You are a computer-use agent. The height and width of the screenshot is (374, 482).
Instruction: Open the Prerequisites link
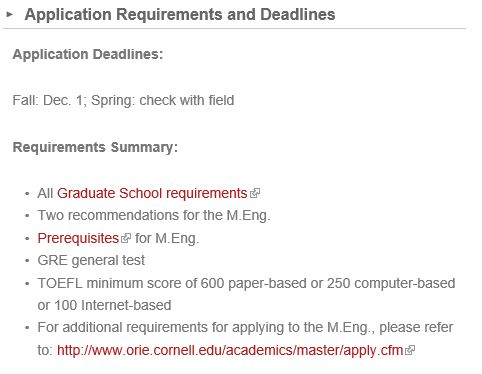point(78,238)
